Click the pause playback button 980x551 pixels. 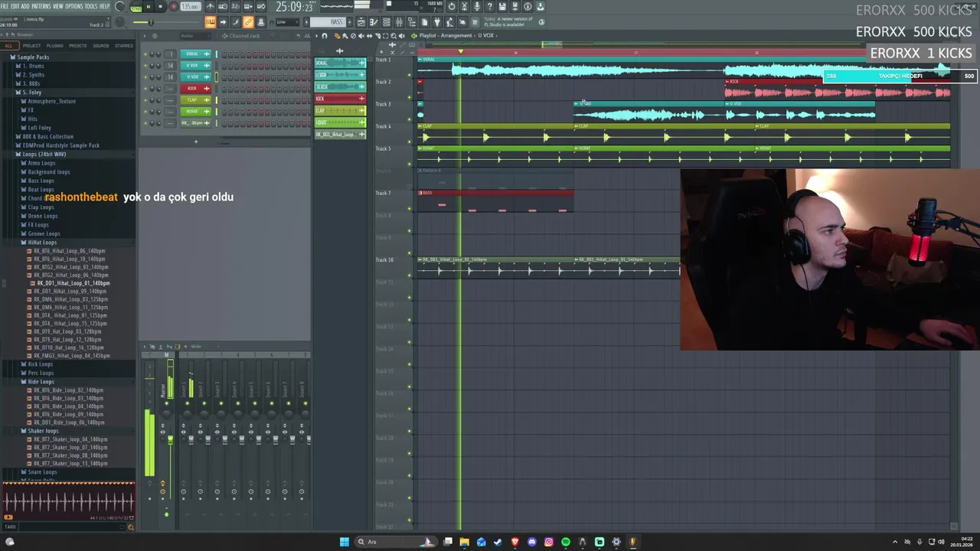click(x=149, y=7)
